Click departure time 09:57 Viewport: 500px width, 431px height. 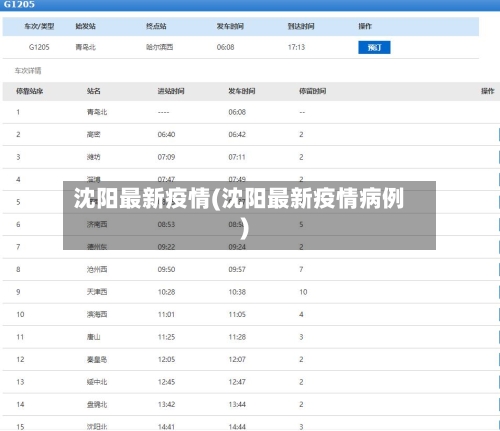point(237,269)
